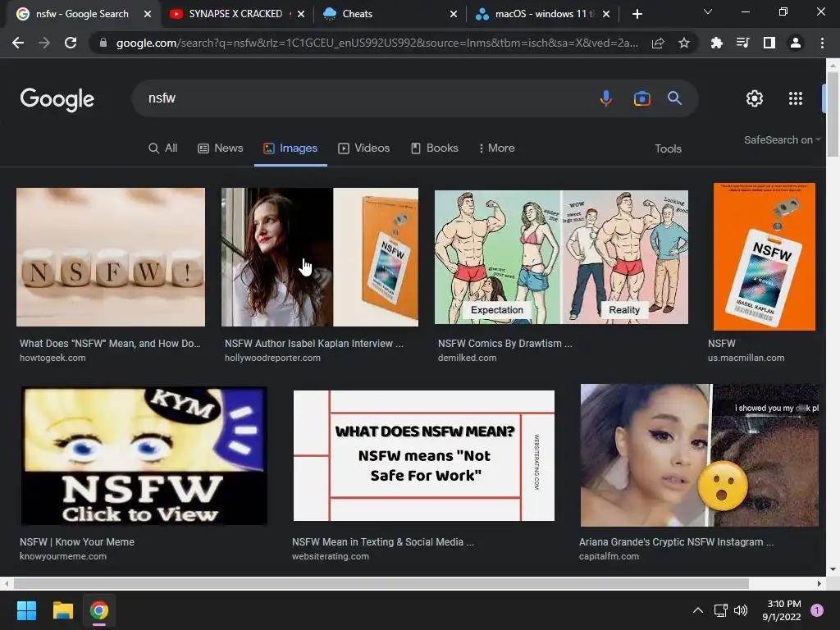Screen dimensions: 840x630
Task: Click the browser forward arrow
Action: (x=44, y=43)
